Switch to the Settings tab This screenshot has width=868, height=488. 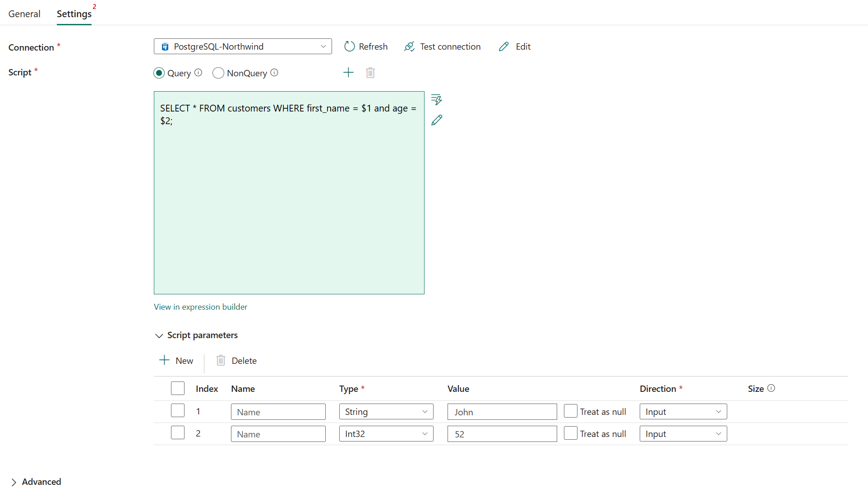73,14
